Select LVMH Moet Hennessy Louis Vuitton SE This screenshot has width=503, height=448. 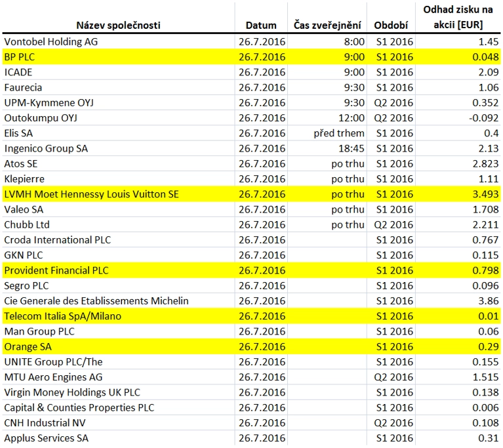(x=91, y=194)
